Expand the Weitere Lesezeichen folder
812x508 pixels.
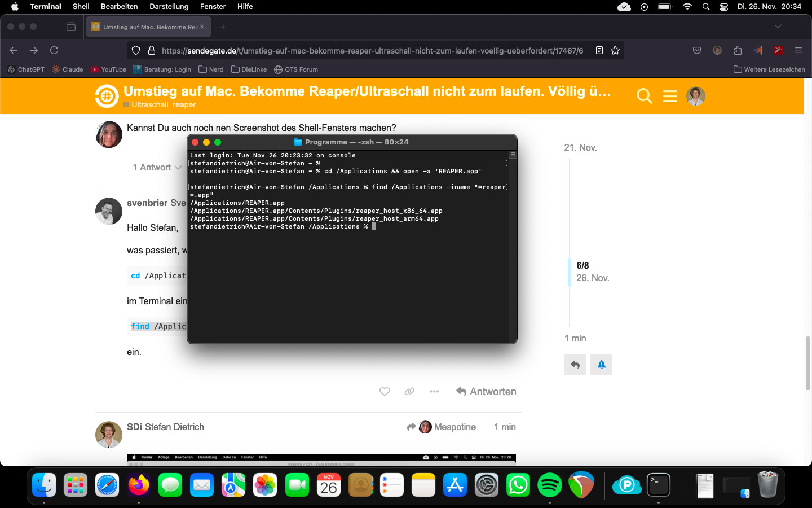[x=769, y=69]
